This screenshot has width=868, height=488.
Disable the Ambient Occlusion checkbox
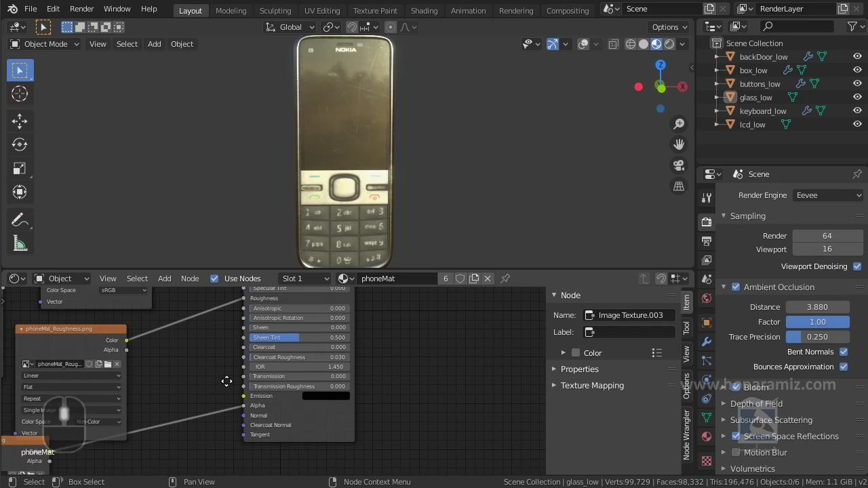[x=736, y=287]
